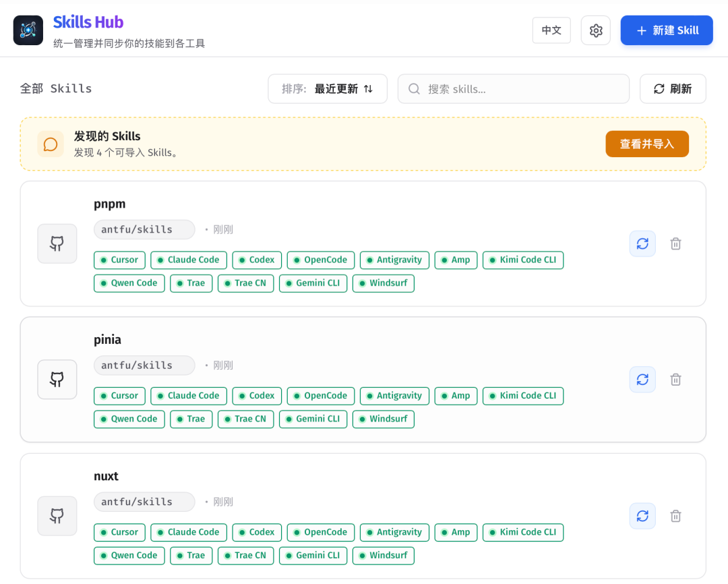Viewport: 728px width, 584px height.
Task: Toggle Trae CN on pnpm skill
Action: coord(245,283)
